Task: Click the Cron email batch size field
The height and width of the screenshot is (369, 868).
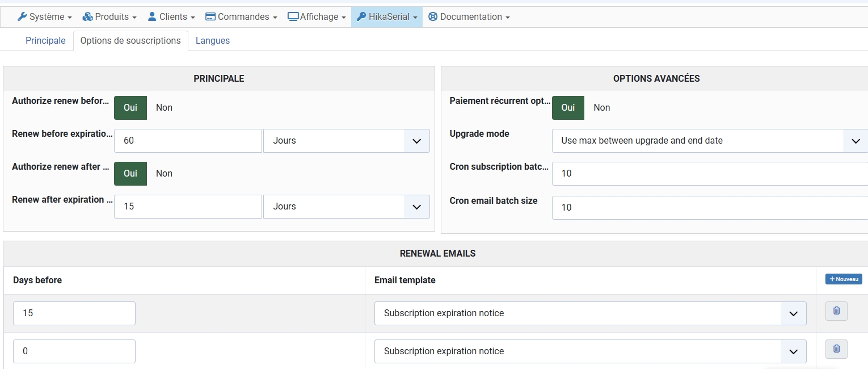Action: click(710, 208)
